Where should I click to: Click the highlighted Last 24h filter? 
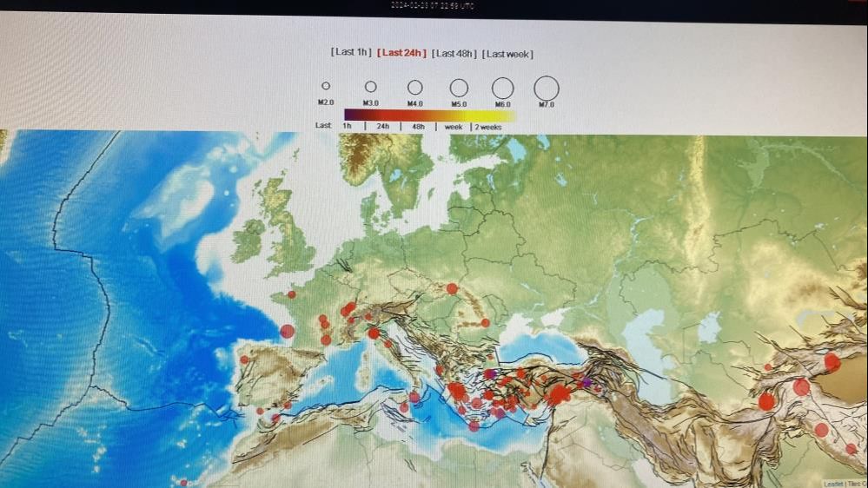click(401, 53)
